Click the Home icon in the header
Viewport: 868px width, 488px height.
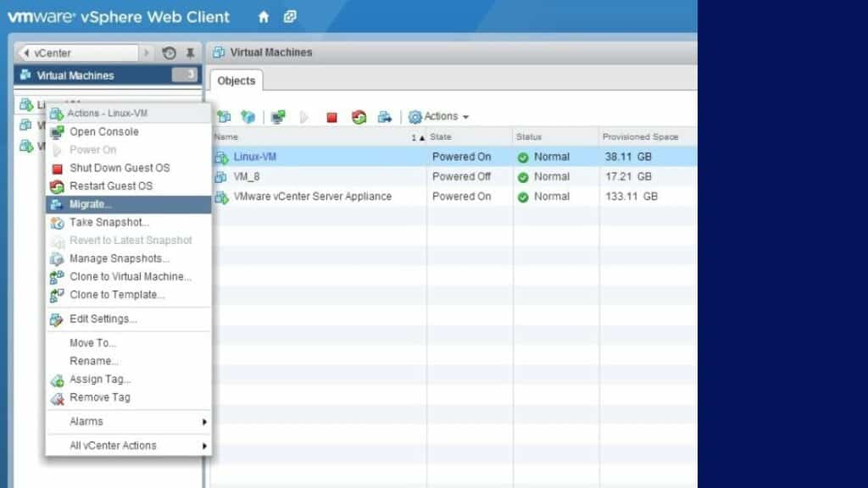tap(263, 16)
